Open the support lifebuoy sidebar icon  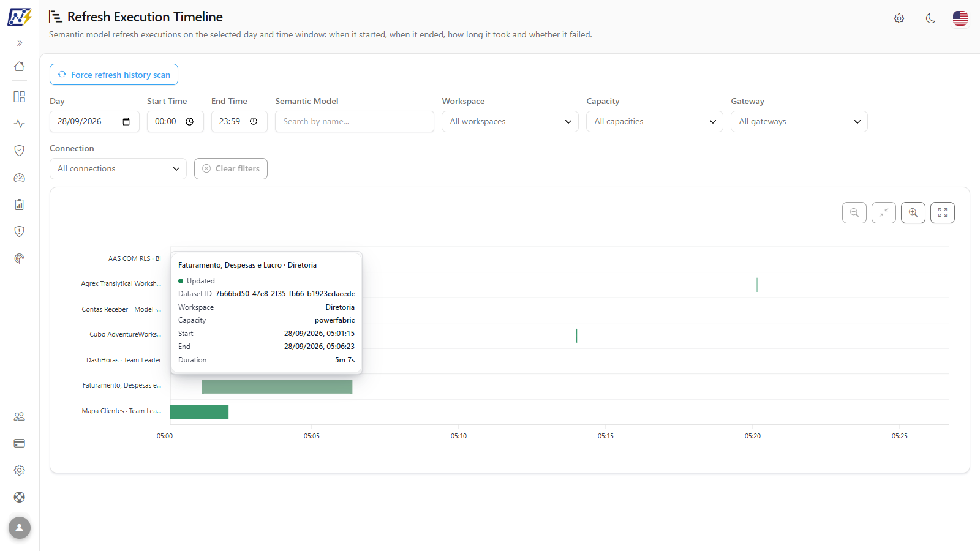click(20, 497)
